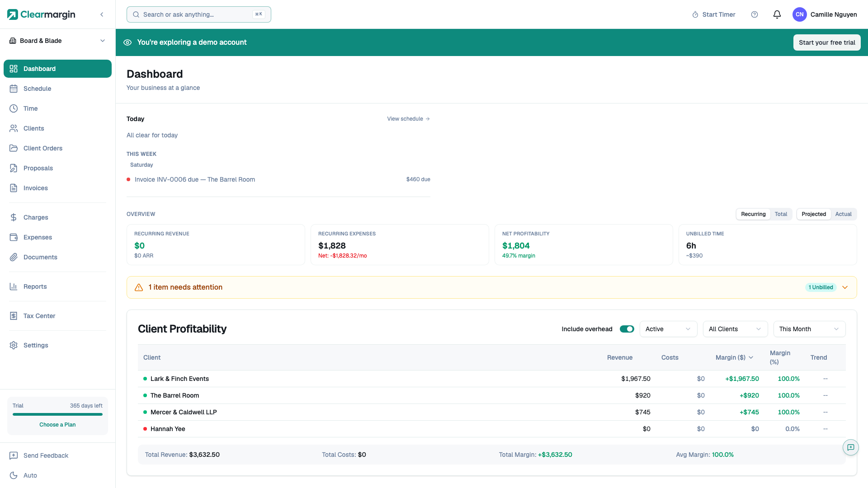868x488 pixels.
Task: Open the help question mark icon
Action: (x=754, y=14)
